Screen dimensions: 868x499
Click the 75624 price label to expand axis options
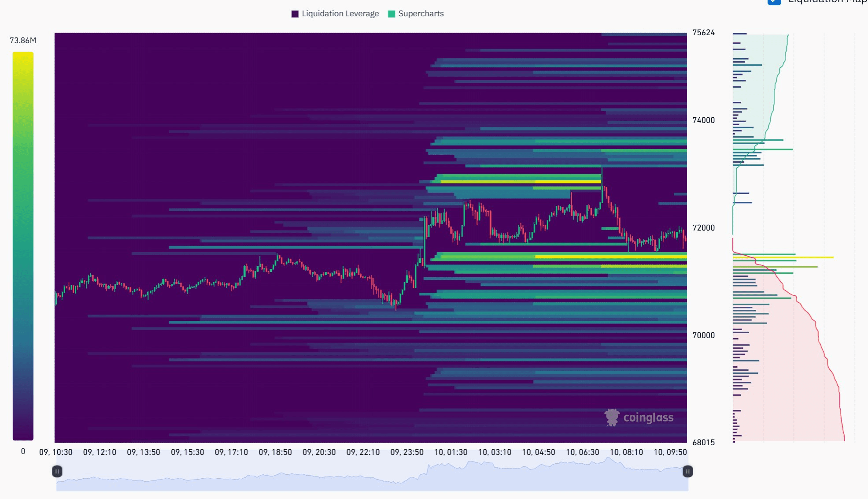click(x=703, y=32)
